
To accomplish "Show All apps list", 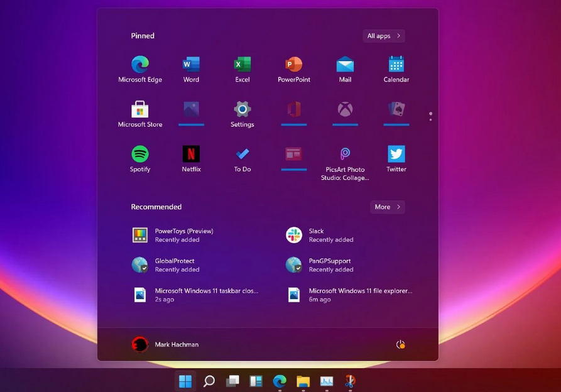I will coord(384,36).
